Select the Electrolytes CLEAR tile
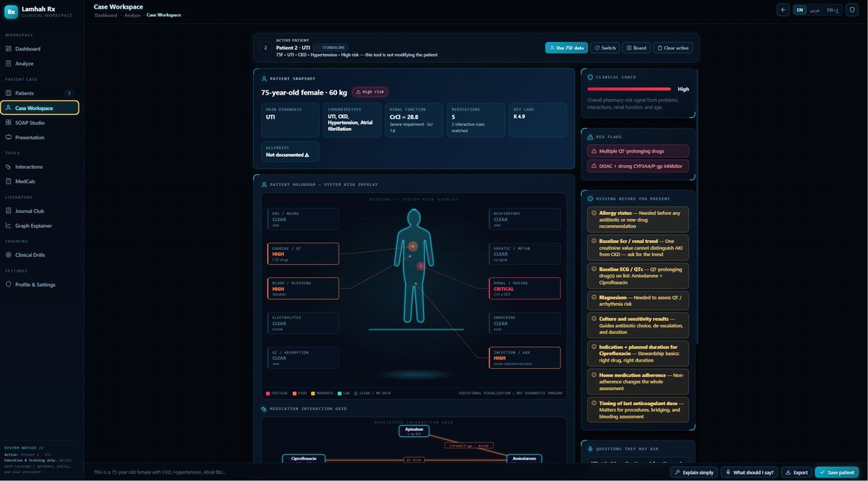 click(x=303, y=323)
